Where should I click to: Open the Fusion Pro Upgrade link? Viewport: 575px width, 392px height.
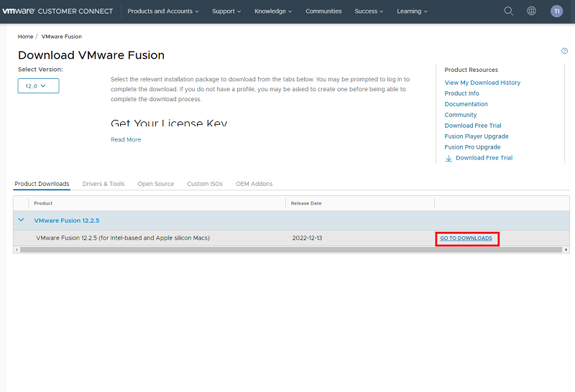(472, 147)
